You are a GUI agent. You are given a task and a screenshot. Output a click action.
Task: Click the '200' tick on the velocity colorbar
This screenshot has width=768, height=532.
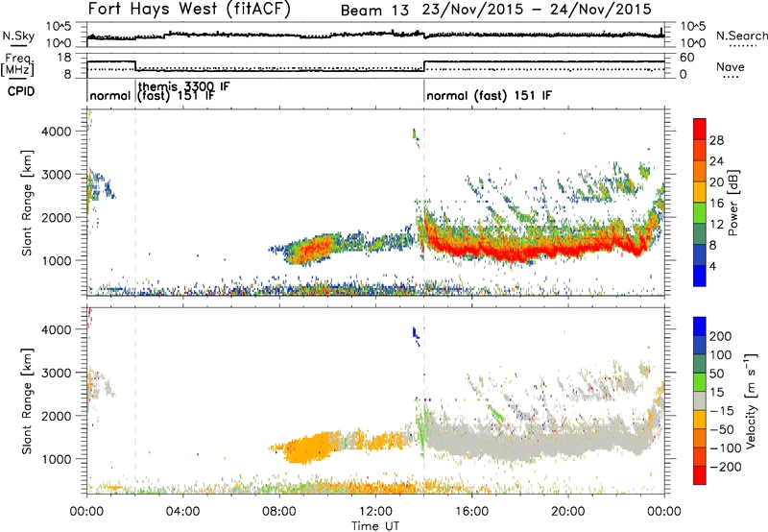coord(721,336)
